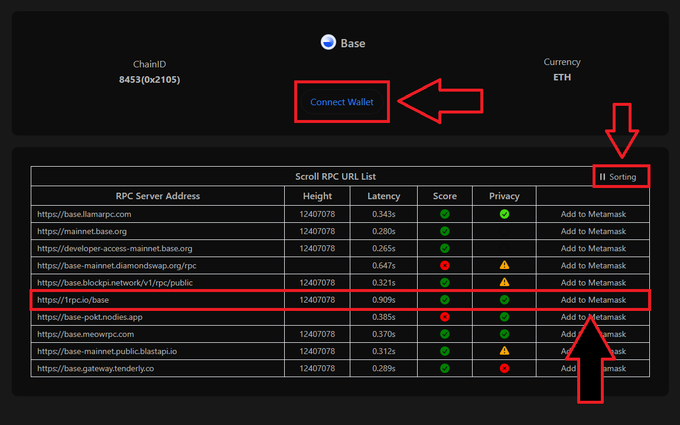Click the ETH currency value
Screen dimensions: 680x425
562,77
